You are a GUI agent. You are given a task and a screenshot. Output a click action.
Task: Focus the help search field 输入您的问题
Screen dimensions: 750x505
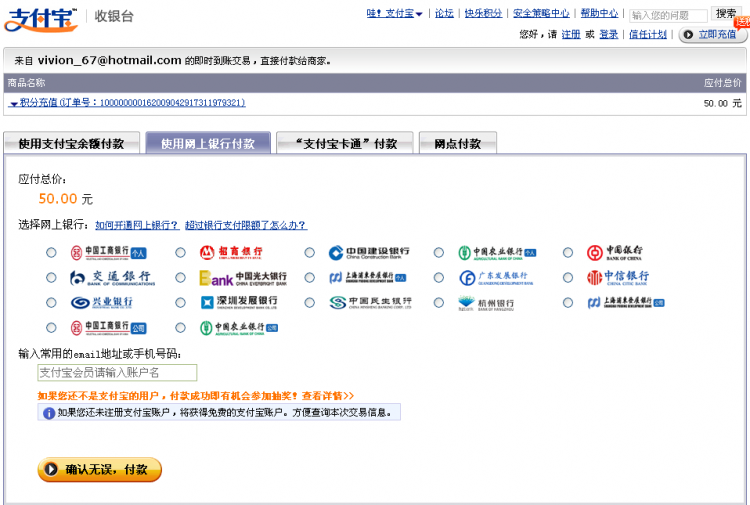(x=668, y=15)
